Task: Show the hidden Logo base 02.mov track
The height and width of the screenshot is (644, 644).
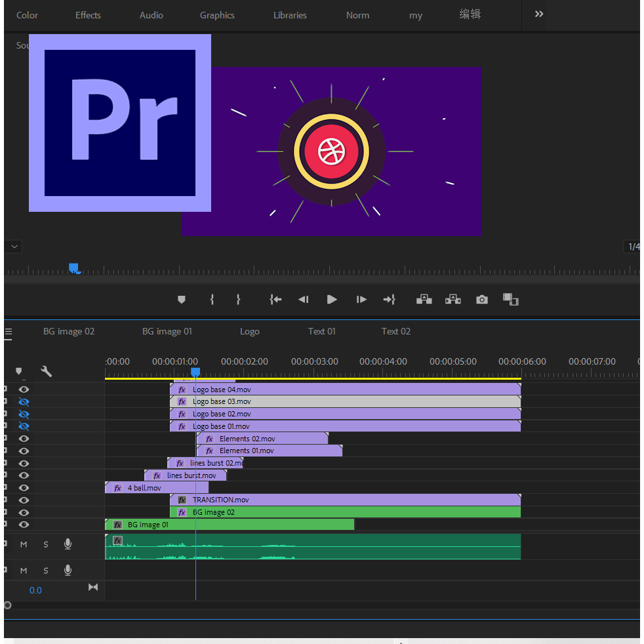Action: (24, 414)
